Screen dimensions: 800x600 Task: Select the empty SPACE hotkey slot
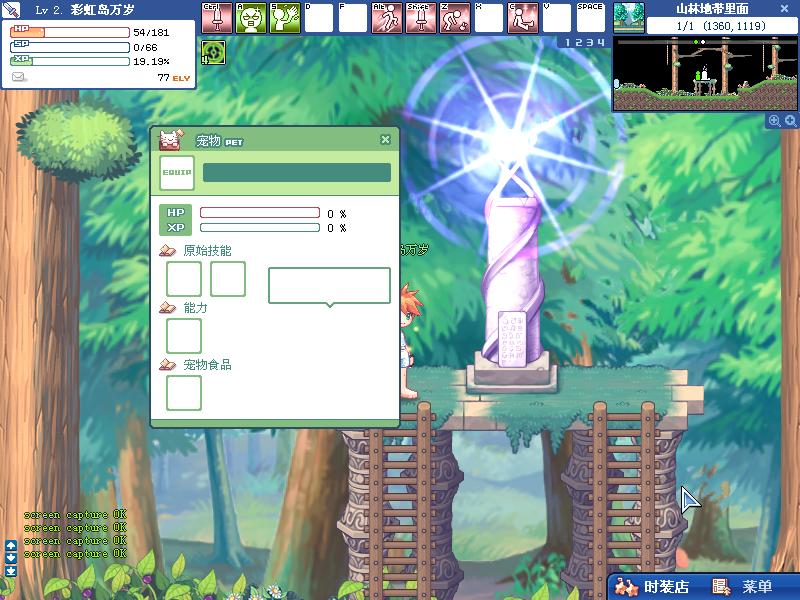(x=591, y=18)
